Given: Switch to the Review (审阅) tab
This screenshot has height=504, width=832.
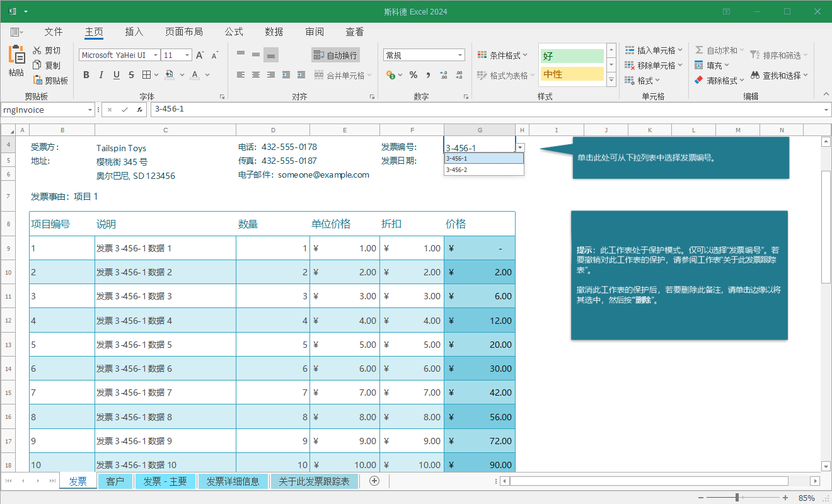Looking at the screenshot, I should (315, 32).
